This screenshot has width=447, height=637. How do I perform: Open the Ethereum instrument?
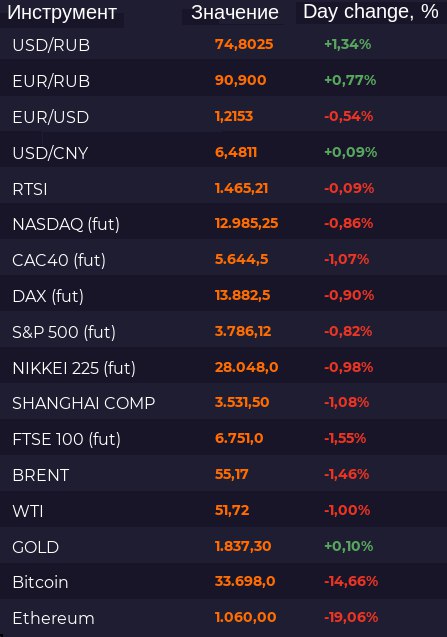[x=53, y=618]
